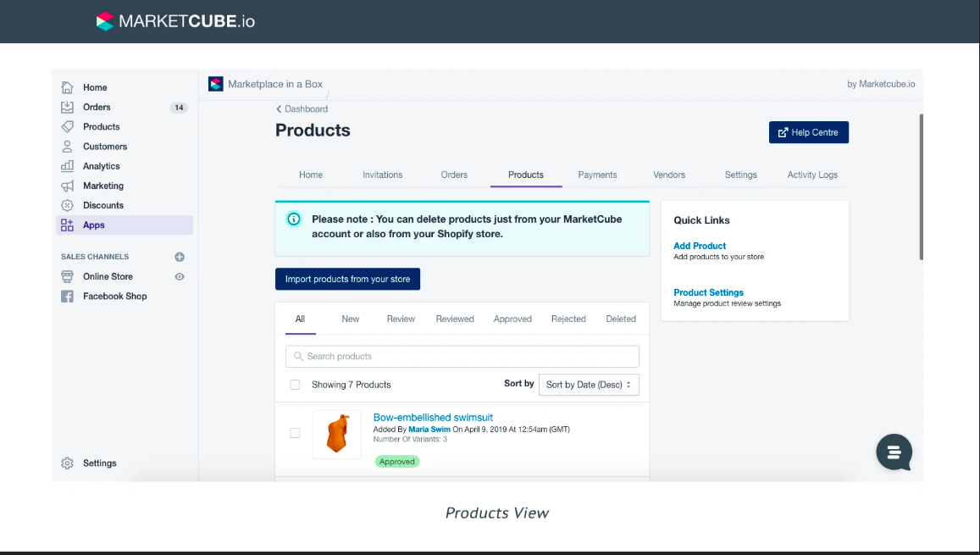
Task: Open the Activity Logs tab
Action: [812, 175]
